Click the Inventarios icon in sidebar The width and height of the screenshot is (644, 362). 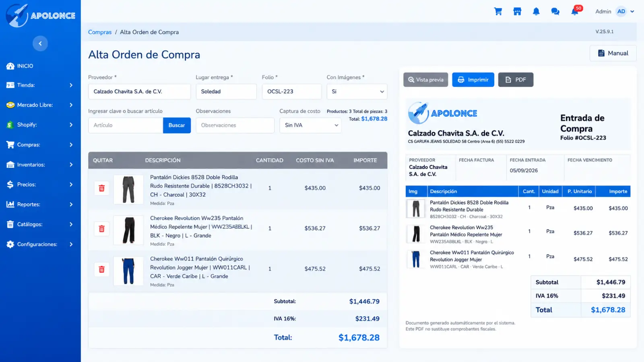point(10,165)
